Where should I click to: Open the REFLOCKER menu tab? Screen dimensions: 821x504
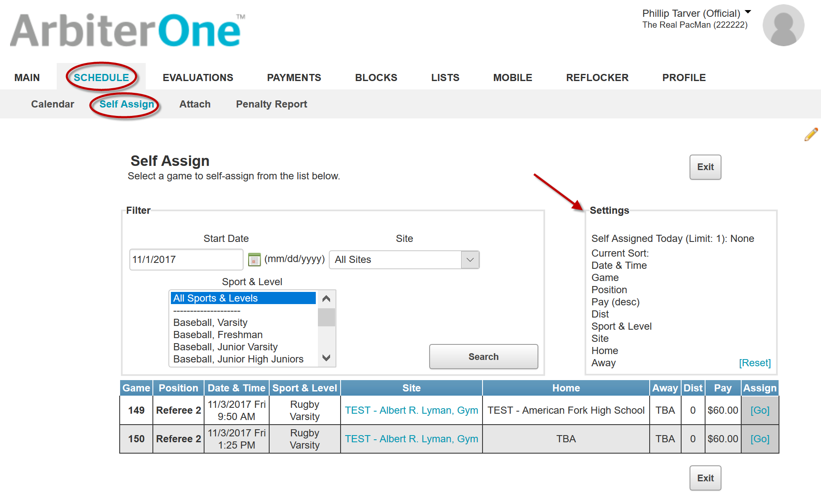(x=597, y=78)
